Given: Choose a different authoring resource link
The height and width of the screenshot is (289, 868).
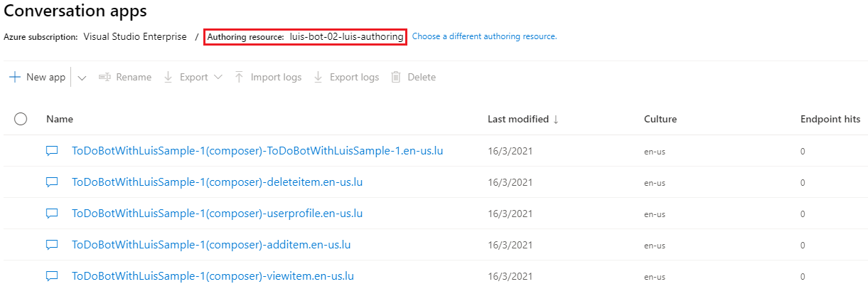Looking at the screenshot, I should click(x=484, y=36).
